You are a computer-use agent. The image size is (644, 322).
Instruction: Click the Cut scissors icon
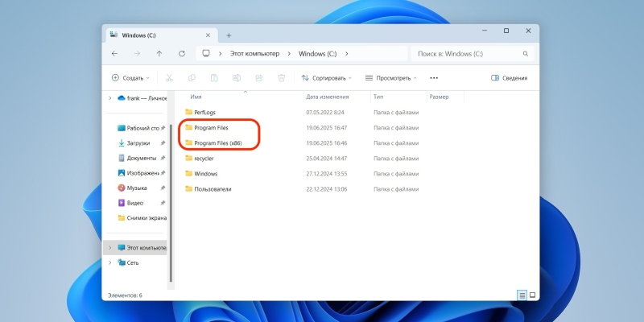pos(169,77)
